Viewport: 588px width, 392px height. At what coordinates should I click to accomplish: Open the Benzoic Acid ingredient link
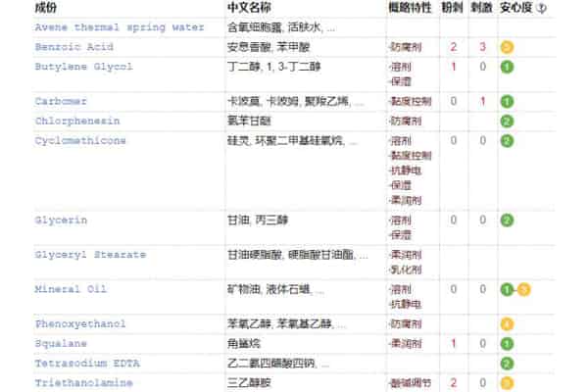pos(73,47)
